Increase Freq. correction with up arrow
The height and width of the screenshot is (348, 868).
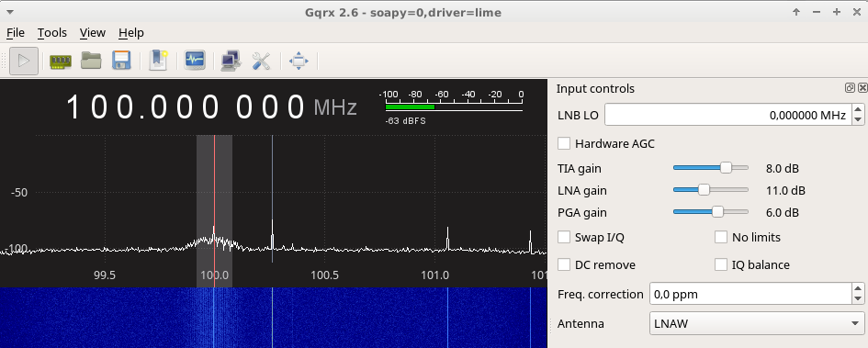pyautogui.click(x=858, y=289)
